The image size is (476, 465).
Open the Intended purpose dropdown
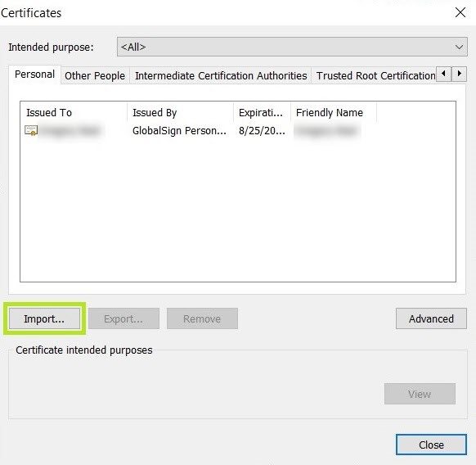click(x=292, y=47)
